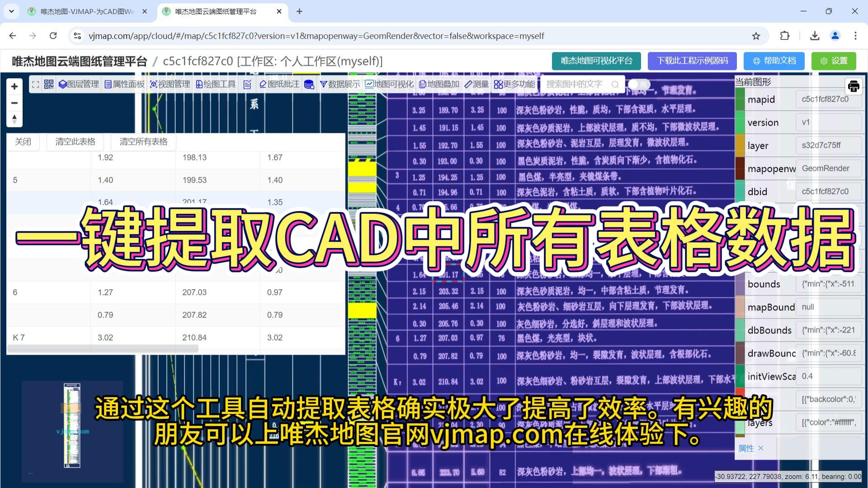
Task: Click 清空所有表格 button
Action: pos(143,142)
